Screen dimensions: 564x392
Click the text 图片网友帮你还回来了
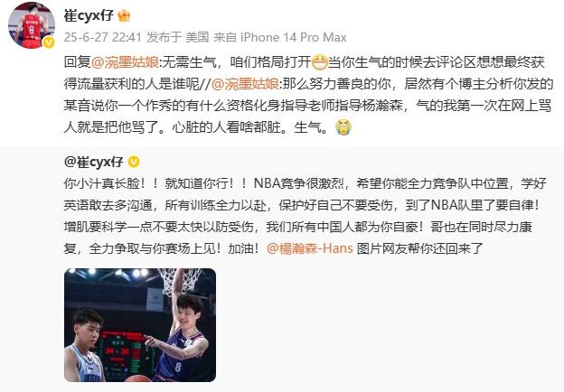tap(419, 248)
